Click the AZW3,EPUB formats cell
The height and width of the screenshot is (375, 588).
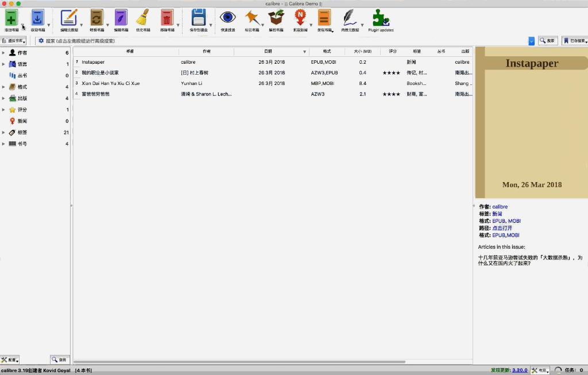327,73
